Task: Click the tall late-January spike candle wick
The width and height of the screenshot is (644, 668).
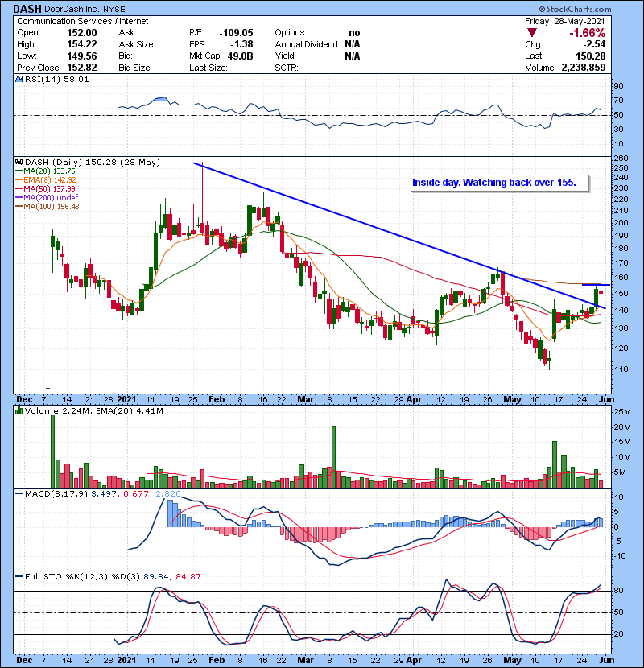Action: (202, 192)
